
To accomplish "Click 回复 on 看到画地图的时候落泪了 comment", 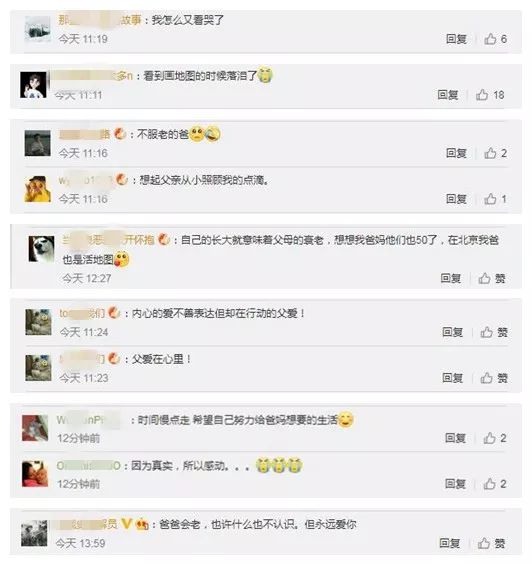I will 448,95.
